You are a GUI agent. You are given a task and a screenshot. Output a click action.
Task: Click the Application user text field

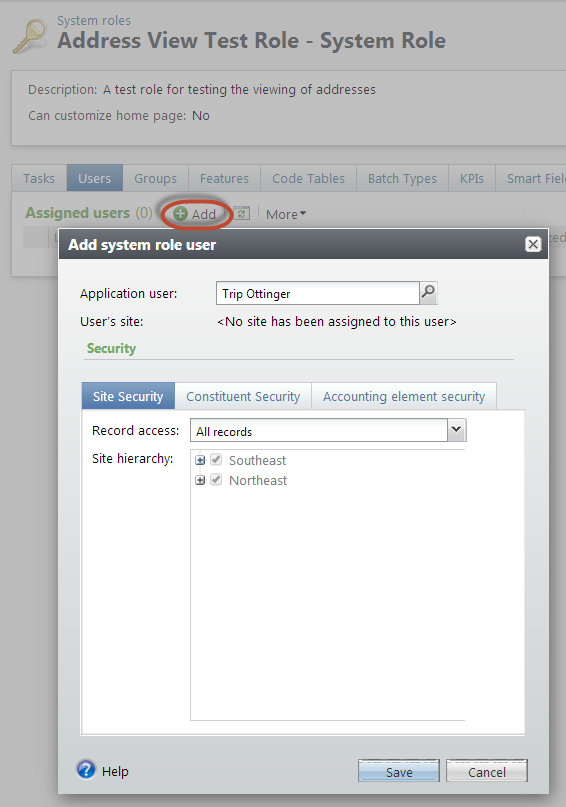317,293
